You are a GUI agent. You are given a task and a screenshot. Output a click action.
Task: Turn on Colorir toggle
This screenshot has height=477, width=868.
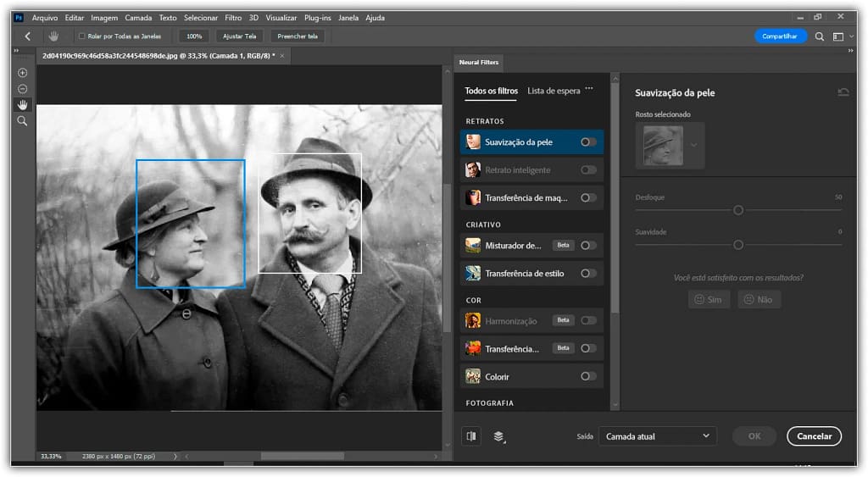[588, 376]
